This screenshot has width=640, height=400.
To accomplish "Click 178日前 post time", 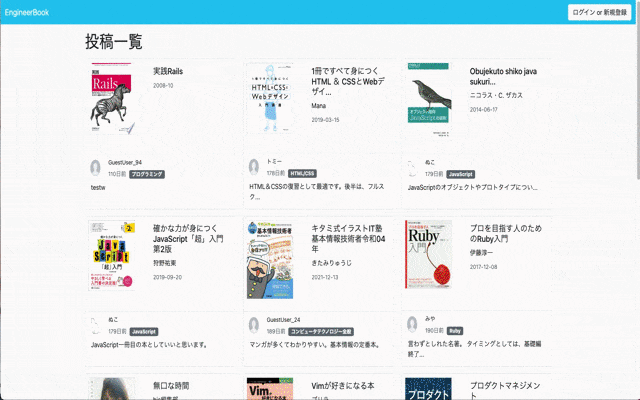I will (x=276, y=173).
